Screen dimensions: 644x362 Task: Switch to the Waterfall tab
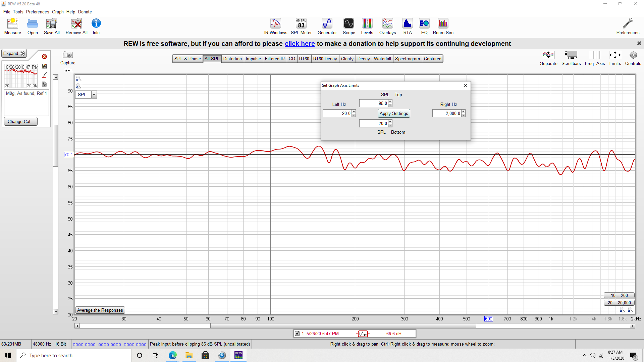pyautogui.click(x=382, y=59)
